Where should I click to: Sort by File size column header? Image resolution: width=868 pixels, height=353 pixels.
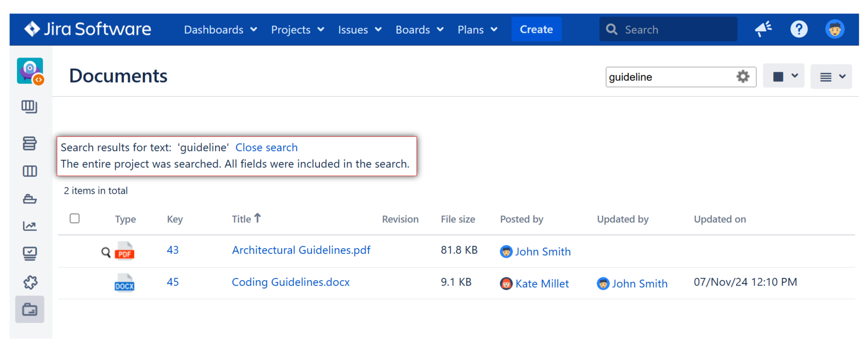[x=458, y=219]
